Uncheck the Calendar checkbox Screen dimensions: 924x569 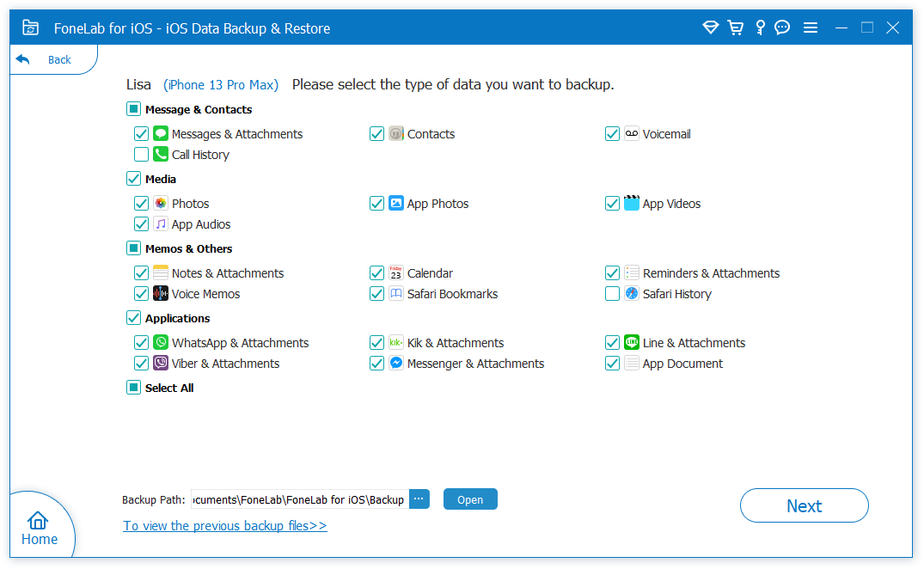click(x=376, y=272)
